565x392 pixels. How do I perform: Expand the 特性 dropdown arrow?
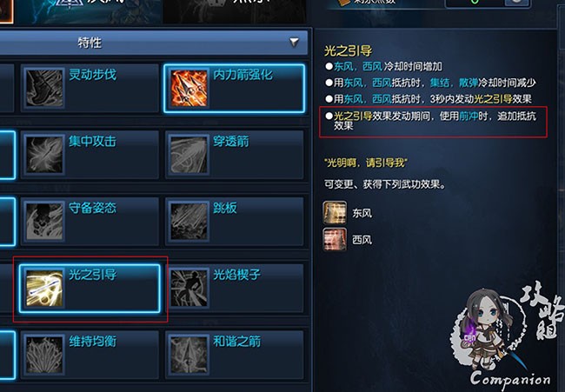pyautogui.click(x=295, y=43)
